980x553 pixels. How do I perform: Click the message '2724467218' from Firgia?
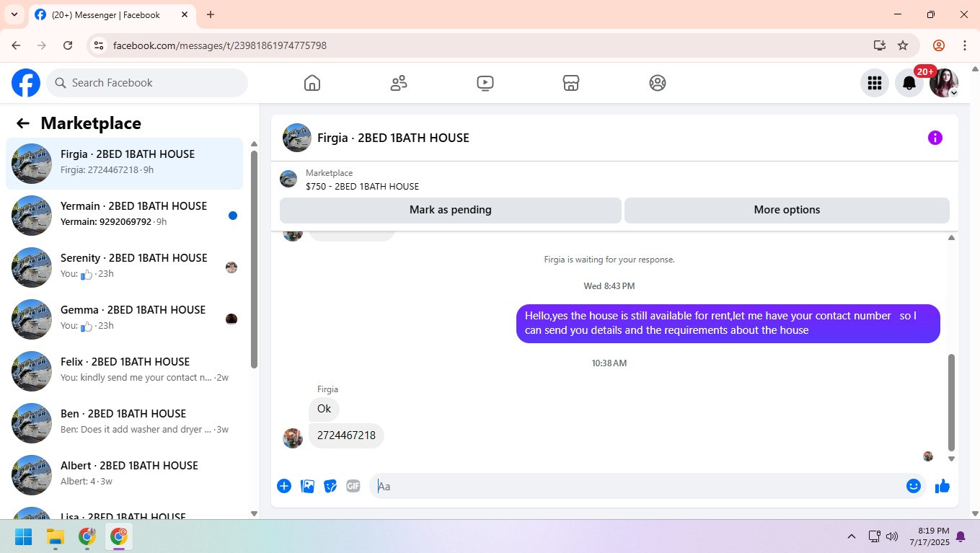[346, 435]
